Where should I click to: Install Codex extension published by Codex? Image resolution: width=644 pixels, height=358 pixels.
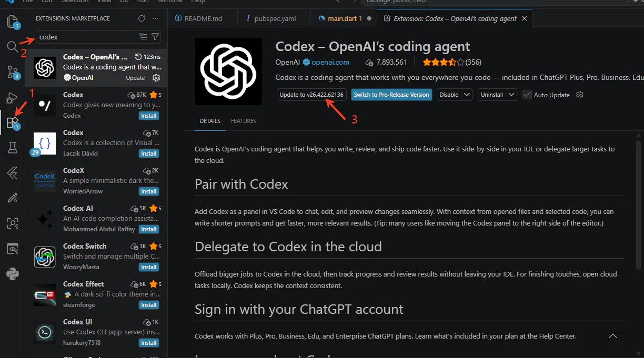149,116
